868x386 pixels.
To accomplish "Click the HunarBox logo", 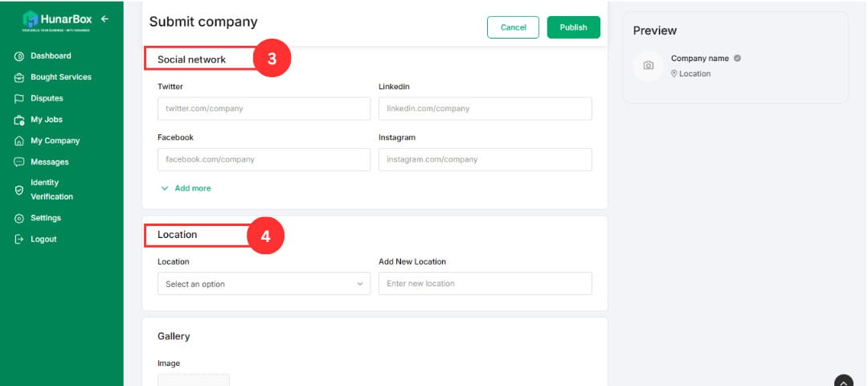I will (57, 21).
